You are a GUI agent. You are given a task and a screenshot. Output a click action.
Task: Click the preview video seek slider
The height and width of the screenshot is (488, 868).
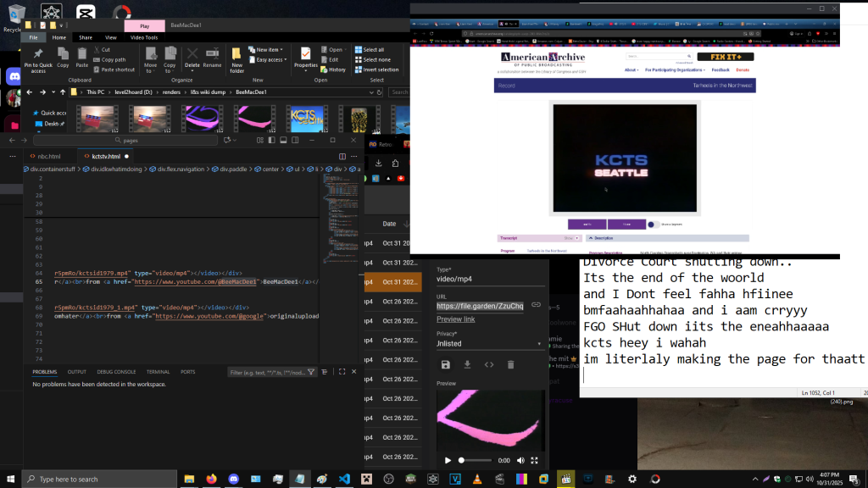(x=475, y=460)
